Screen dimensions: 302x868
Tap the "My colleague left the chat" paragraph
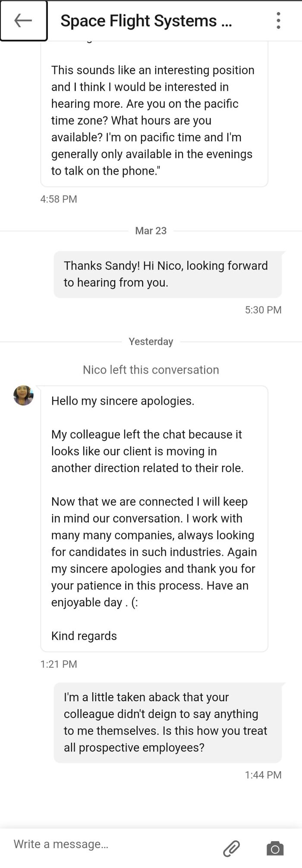click(x=147, y=451)
